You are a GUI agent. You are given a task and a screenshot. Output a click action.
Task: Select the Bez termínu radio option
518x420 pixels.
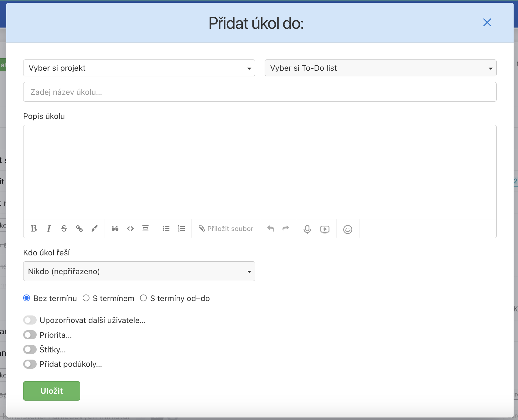pyautogui.click(x=27, y=298)
